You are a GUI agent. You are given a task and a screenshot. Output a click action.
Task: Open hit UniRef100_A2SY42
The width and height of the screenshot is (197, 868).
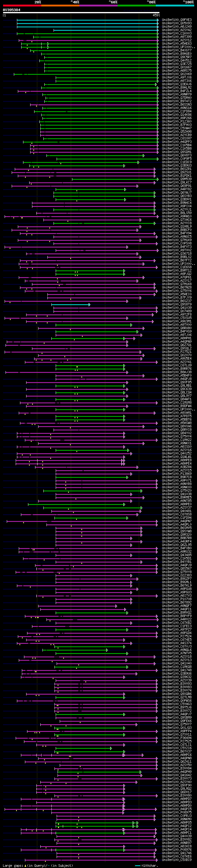click(177, 30)
